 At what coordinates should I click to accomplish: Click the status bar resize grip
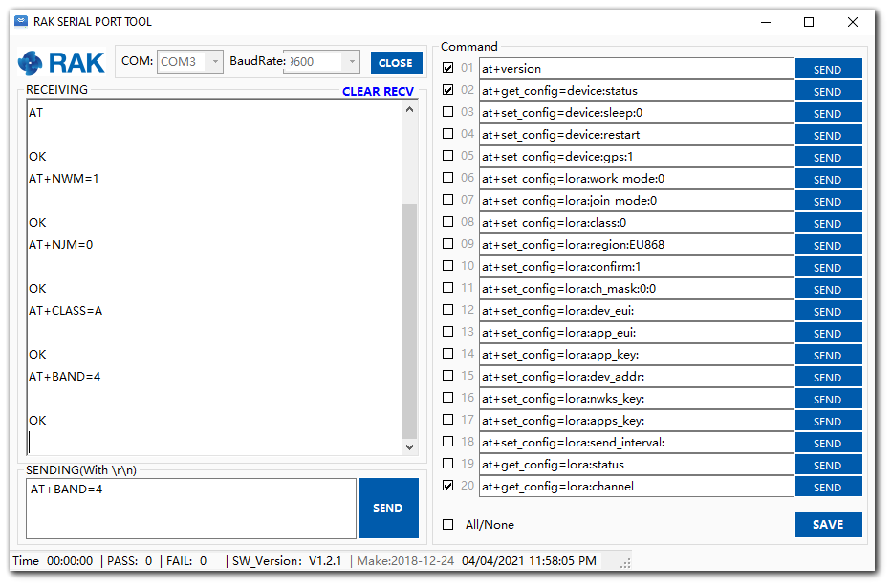coord(625,563)
